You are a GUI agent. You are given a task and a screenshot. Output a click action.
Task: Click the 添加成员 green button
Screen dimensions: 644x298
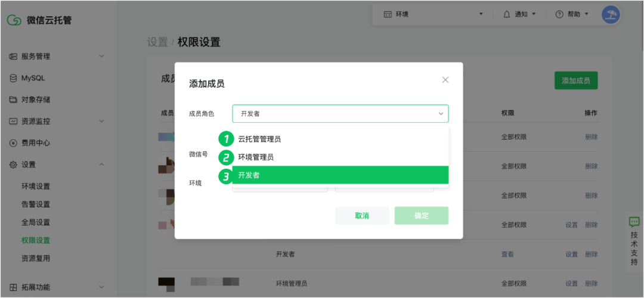pos(576,80)
